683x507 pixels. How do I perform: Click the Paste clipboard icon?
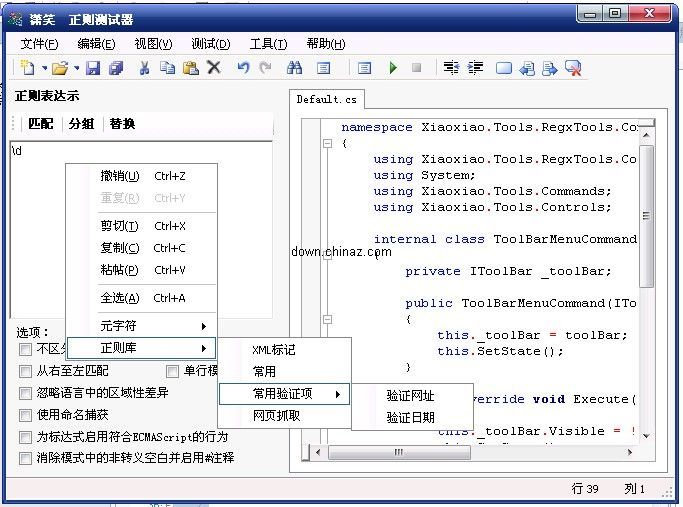click(x=190, y=68)
